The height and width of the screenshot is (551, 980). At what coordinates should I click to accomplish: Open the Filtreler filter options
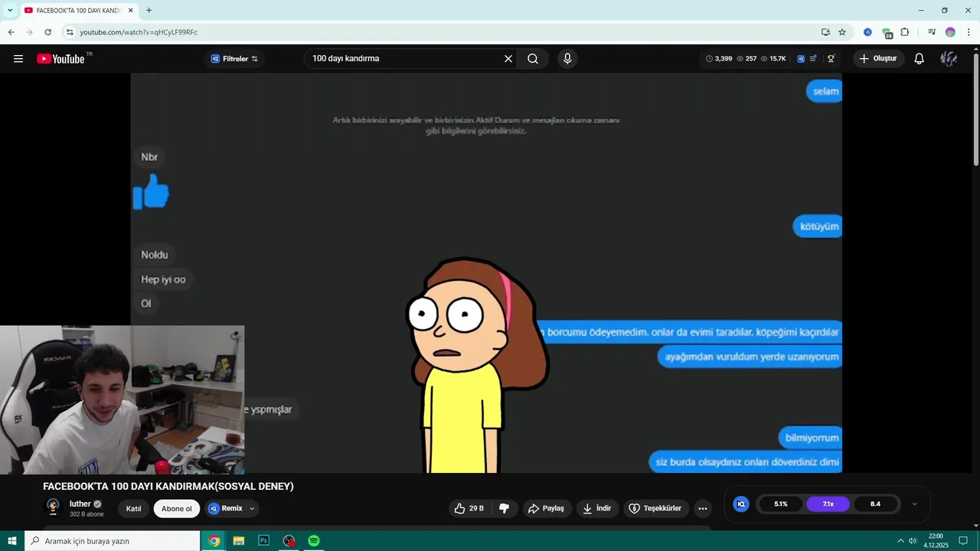tap(235, 59)
